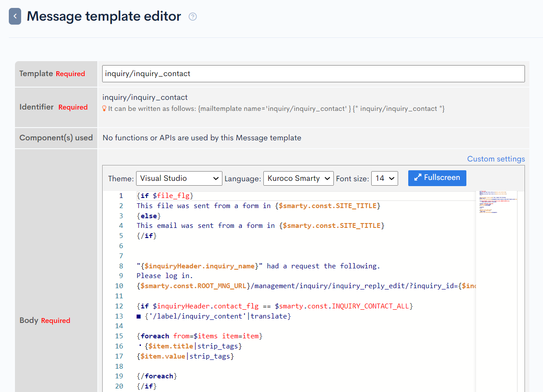
Task: Click the Message template editor heading
Action: coord(104,16)
